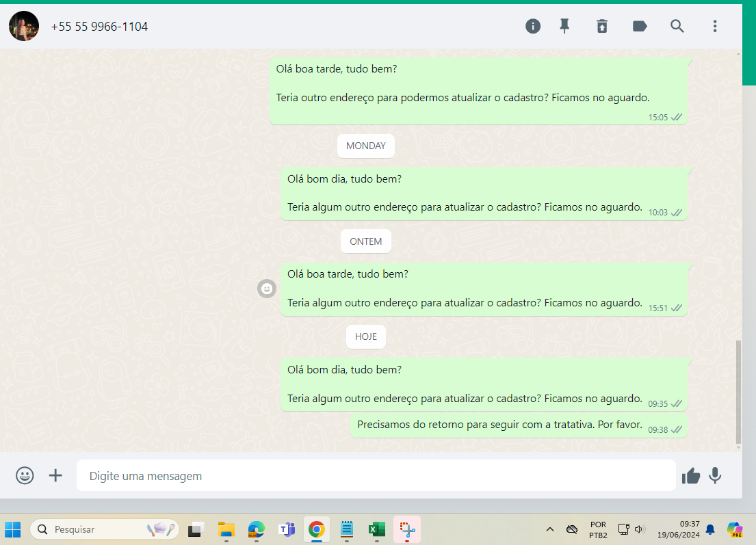Open Task View icon in taskbar
The height and width of the screenshot is (545, 756).
196,529
